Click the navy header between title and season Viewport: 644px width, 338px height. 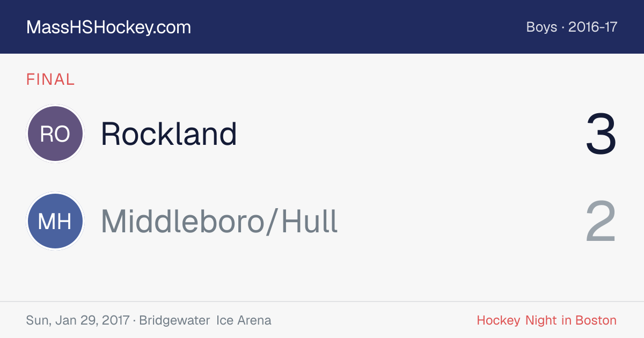(358, 27)
